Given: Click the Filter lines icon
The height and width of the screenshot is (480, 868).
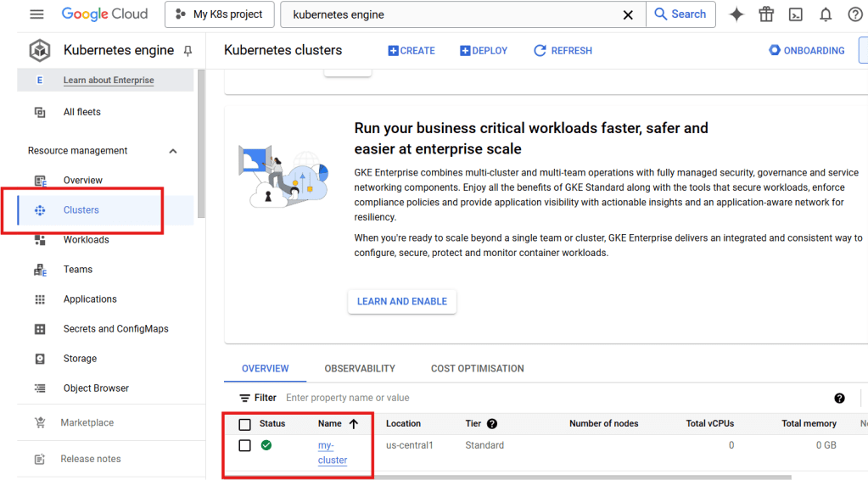Looking at the screenshot, I should [x=244, y=398].
